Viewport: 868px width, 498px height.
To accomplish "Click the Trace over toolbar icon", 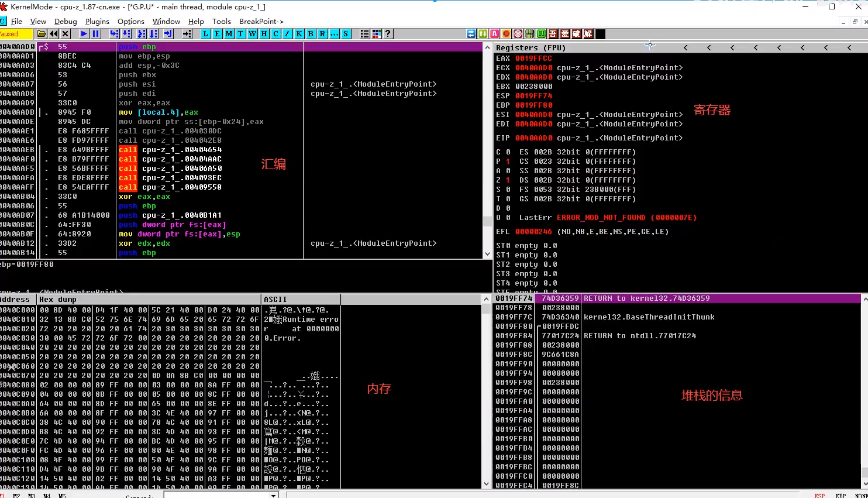I will point(153,34).
